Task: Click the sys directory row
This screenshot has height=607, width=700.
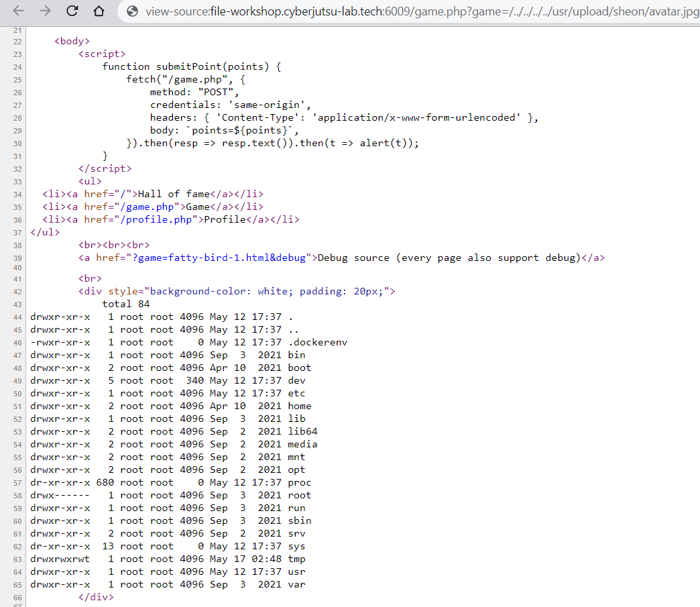Action: [168, 546]
